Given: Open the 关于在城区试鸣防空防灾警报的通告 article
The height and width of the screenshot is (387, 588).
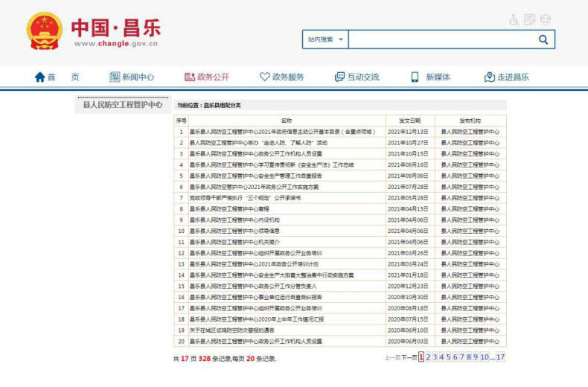Looking at the screenshot, I should pos(231,330).
